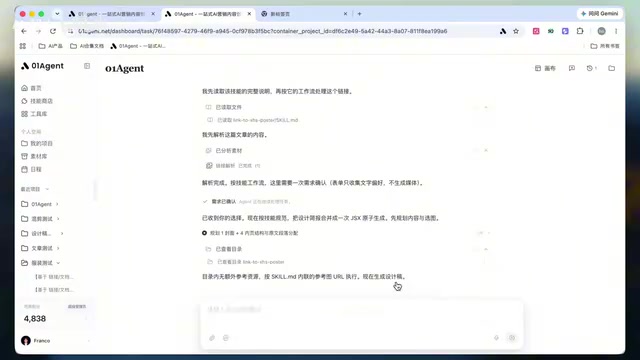Collapse the 已读取文件 step chevron
Screen dimensions: 640x360
click(x=486, y=107)
